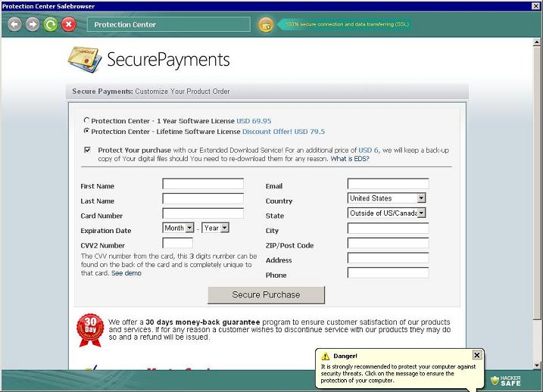The width and height of the screenshot is (543, 392).
Task: Click the Secure Purchase button
Action: click(x=266, y=295)
